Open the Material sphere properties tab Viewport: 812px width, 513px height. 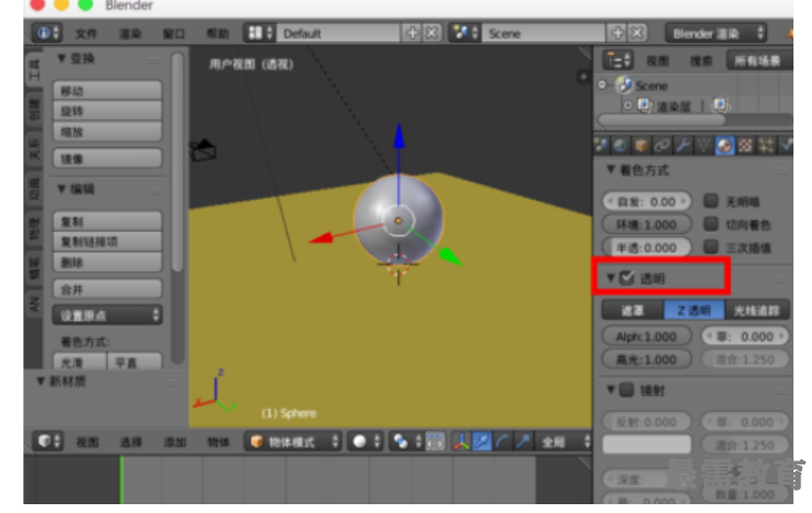click(x=724, y=145)
